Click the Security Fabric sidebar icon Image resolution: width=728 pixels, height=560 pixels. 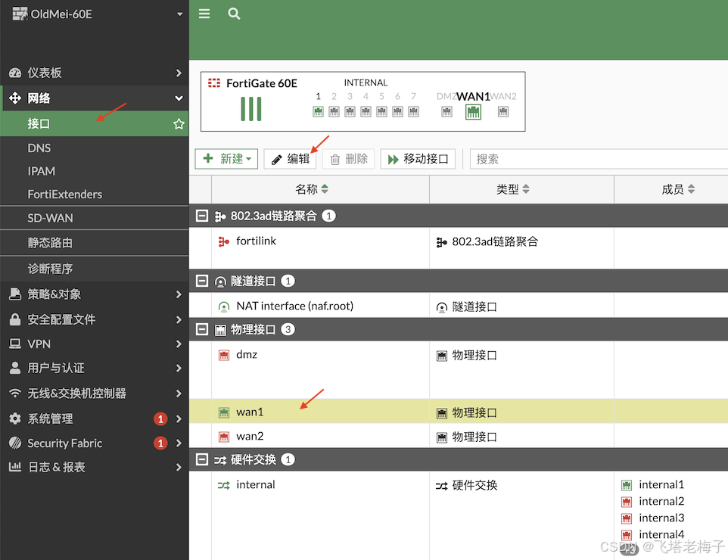[x=15, y=443]
